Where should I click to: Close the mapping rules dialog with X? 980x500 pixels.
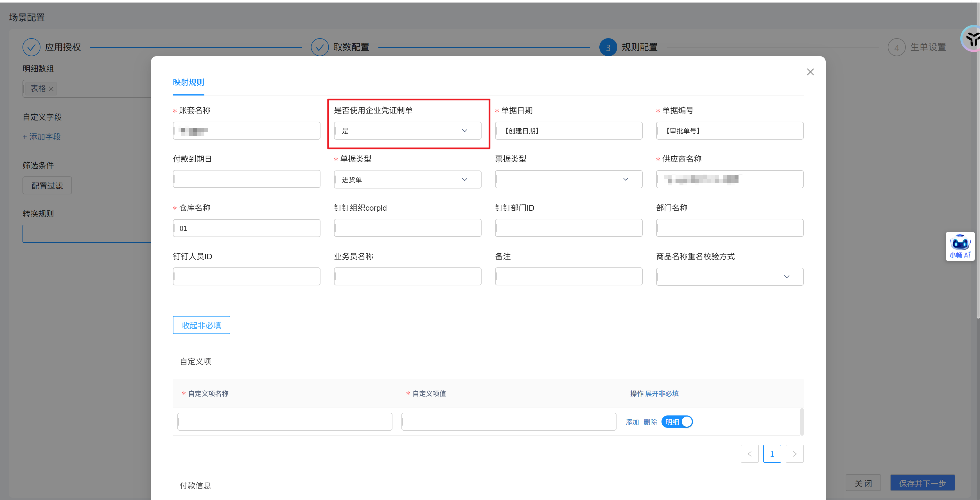(810, 72)
